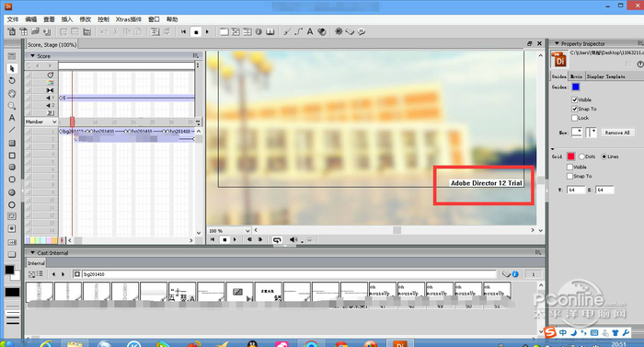Rewind from Stage control bar

[213, 239]
